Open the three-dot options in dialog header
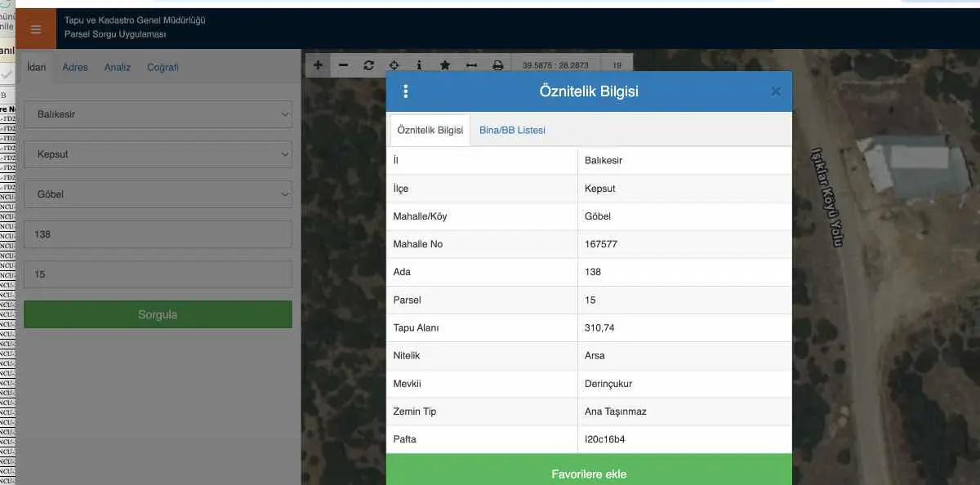980x485 pixels. point(406,91)
